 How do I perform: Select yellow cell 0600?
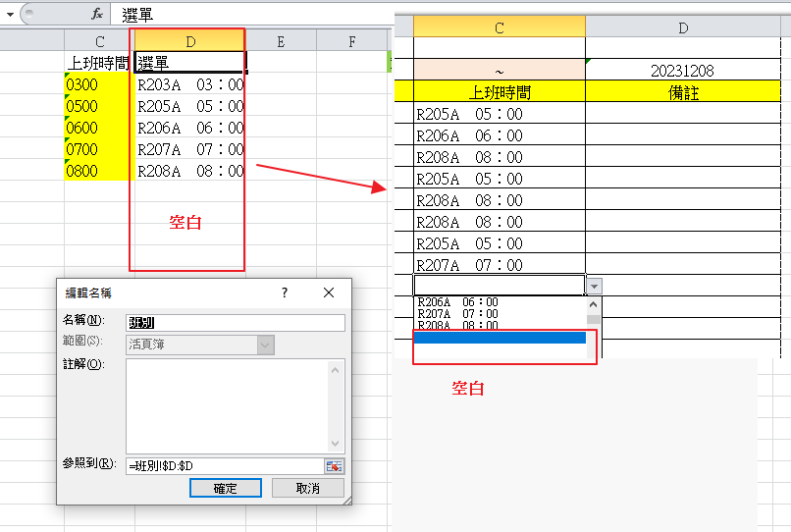click(99, 128)
